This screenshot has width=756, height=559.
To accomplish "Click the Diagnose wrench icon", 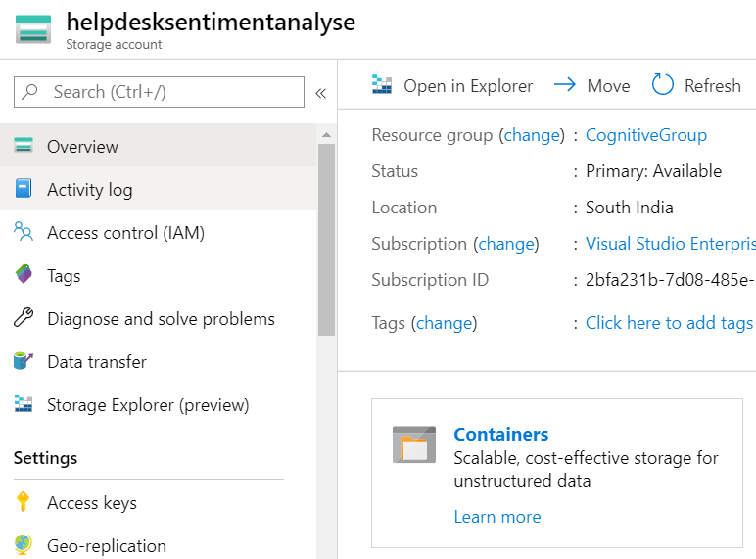I will pos(24,317).
